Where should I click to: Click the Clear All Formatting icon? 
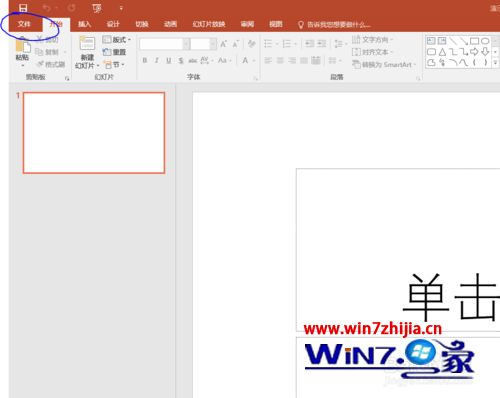pyautogui.click(x=251, y=44)
